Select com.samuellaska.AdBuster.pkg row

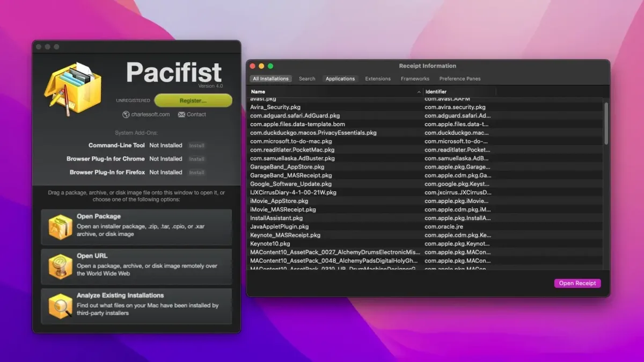[x=425, y=158]
